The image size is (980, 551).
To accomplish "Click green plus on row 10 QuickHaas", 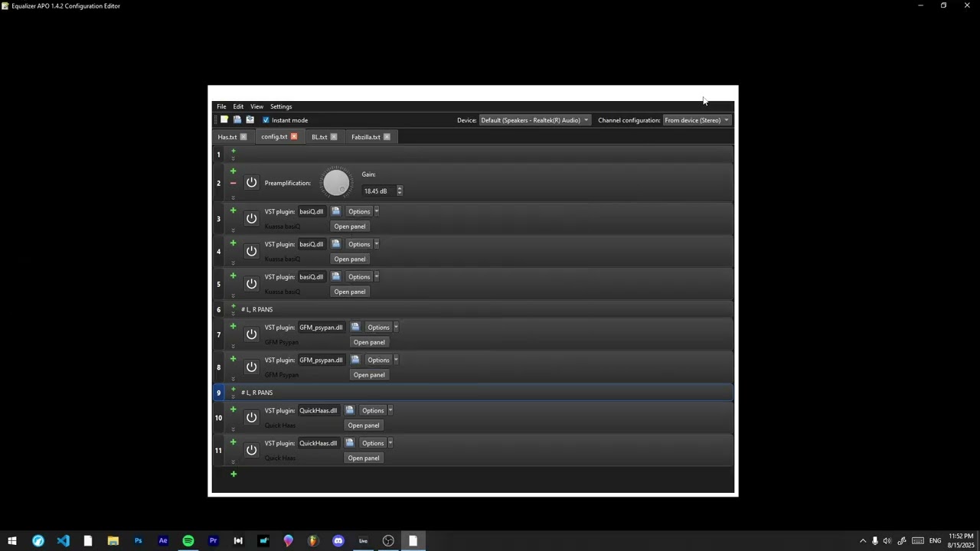I will [x=234, y=409].
